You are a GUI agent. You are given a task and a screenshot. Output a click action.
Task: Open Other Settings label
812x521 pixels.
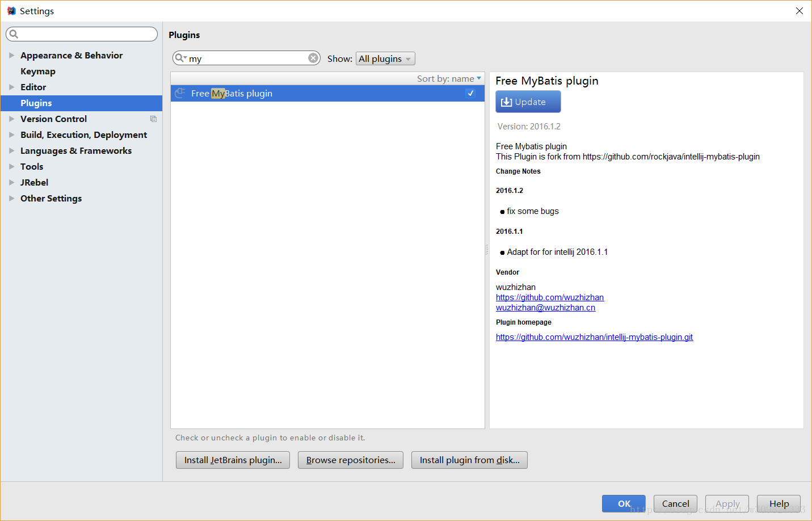(x=51, y=198)
